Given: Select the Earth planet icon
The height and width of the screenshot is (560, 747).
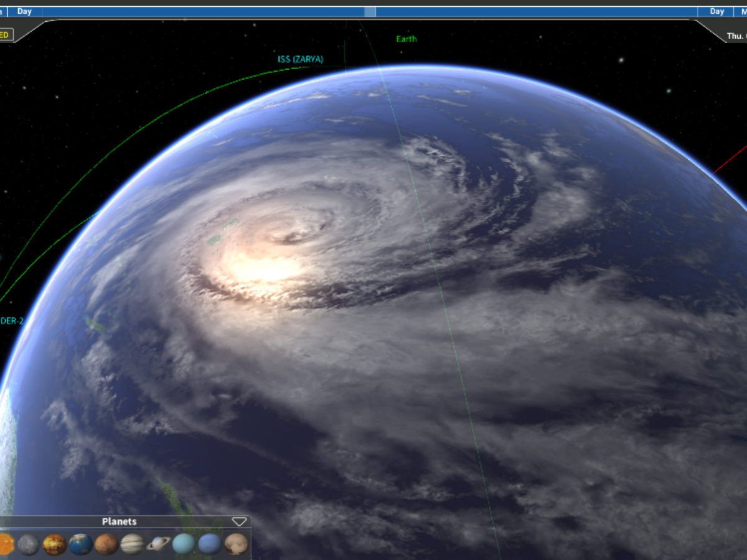Looking at the screenshot, I should 81,544.
